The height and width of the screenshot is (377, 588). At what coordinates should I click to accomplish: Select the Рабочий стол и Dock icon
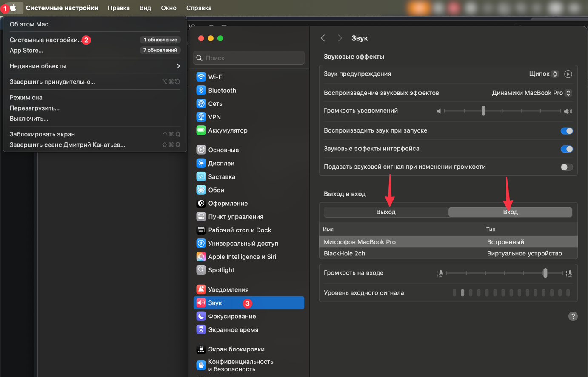tap(201, 230)
